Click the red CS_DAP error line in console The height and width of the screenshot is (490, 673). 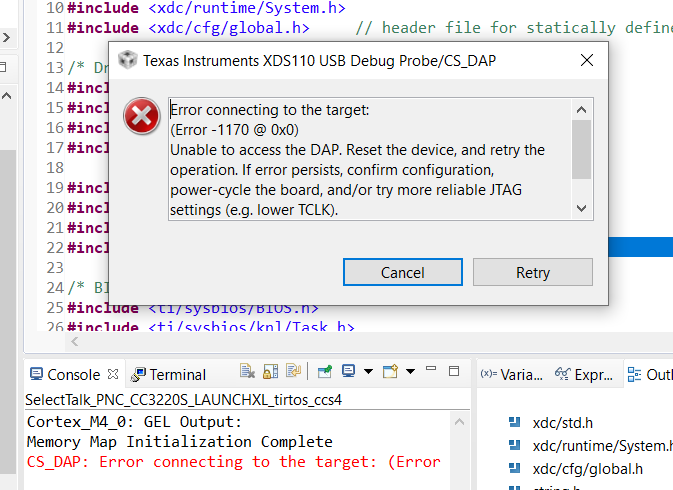(233, 462)
